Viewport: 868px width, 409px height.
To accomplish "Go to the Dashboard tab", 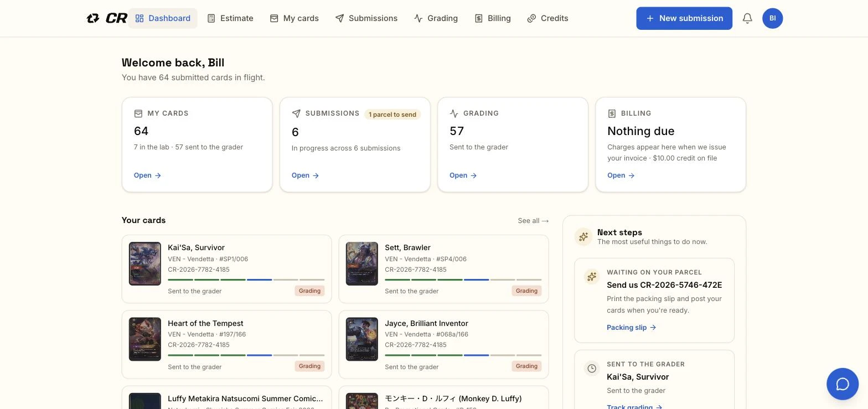I will click(x=163, y=18).
